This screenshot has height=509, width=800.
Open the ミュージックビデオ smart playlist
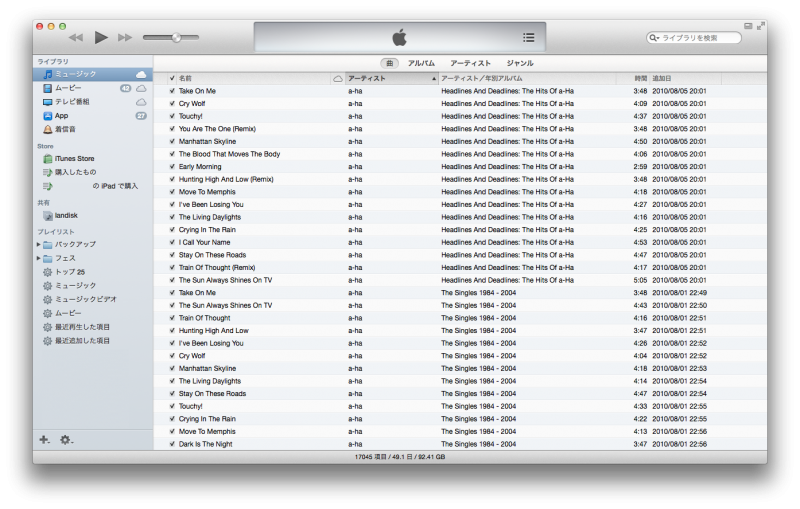click(85, 299)
